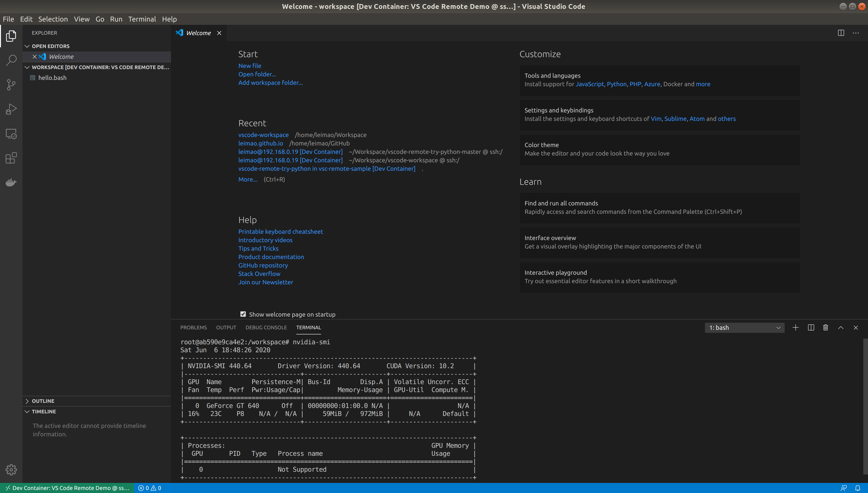The image size is (868, 493).
Task: Open the Source Control view icon
Action: (x=11, y=85)
